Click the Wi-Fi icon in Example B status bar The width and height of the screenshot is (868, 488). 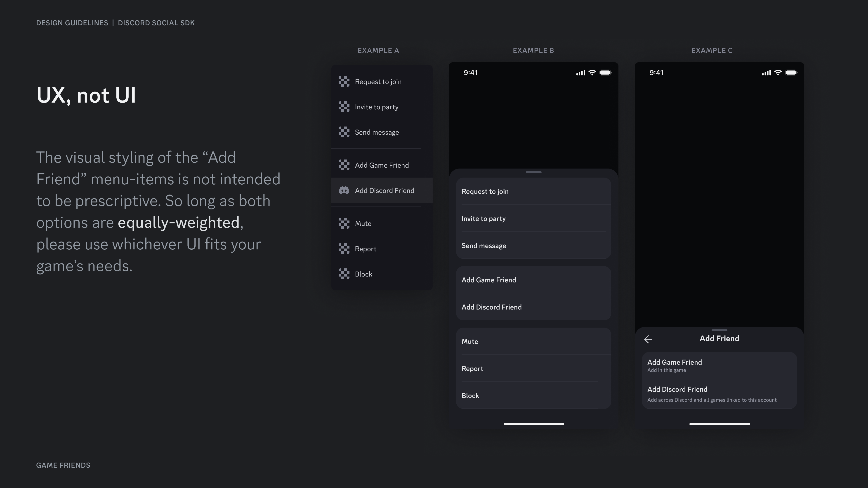[592, 72]
